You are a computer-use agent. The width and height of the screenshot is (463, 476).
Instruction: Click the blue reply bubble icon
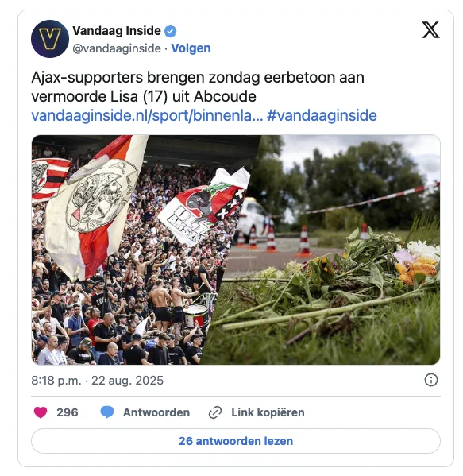tap(107, 412)
